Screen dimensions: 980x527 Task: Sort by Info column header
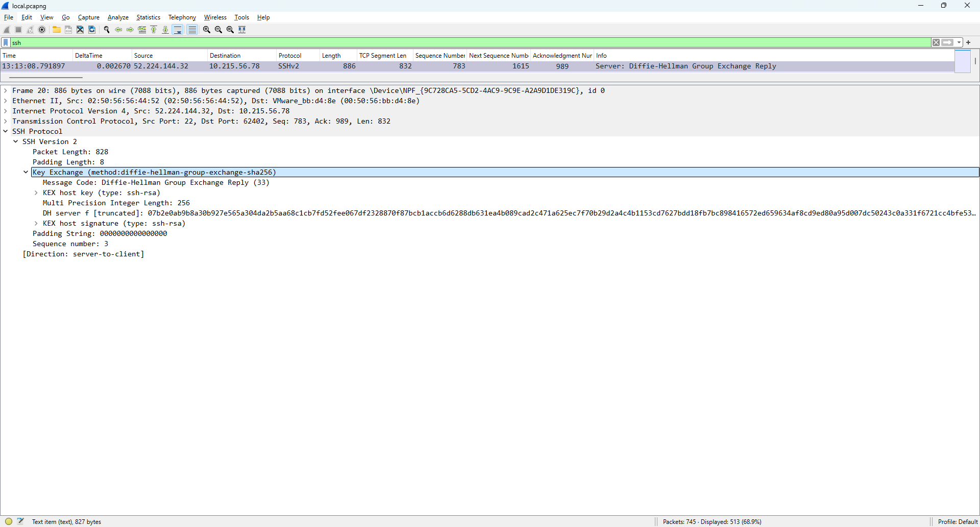pyautogui.click(x=774, y=56)
